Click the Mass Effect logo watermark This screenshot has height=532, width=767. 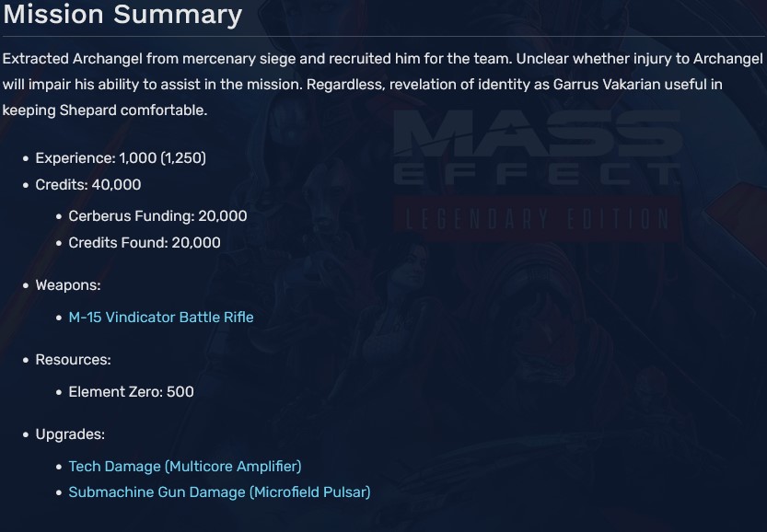point(532,147)
